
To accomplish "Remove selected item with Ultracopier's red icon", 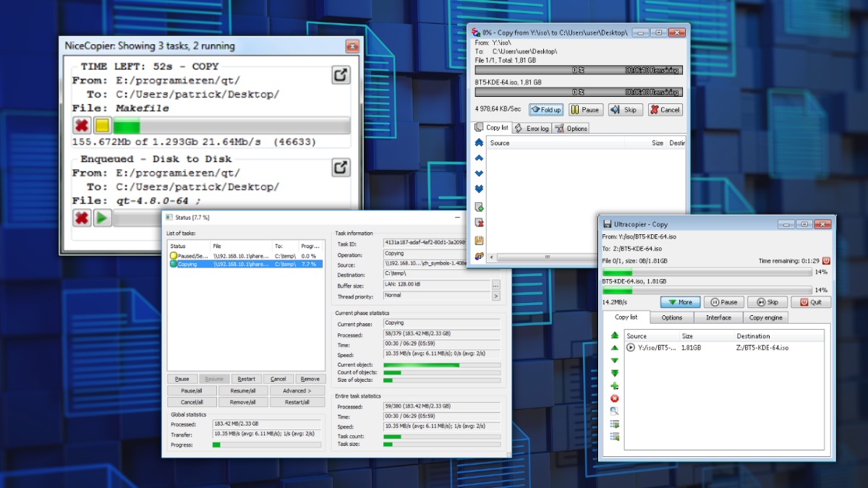I will pos(615,398).
